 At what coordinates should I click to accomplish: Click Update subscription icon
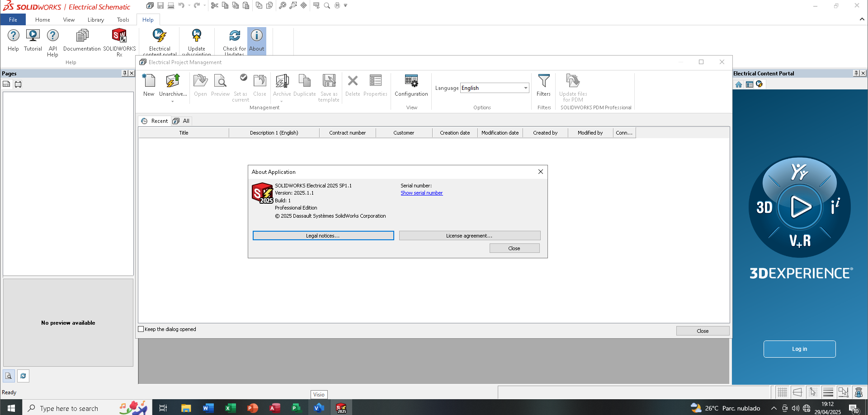(x=196, y=35)
